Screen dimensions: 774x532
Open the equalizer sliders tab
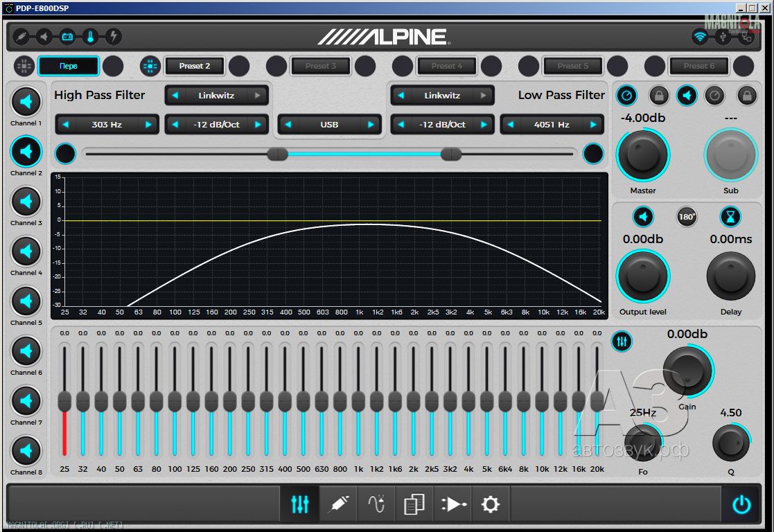click(299, 504)
